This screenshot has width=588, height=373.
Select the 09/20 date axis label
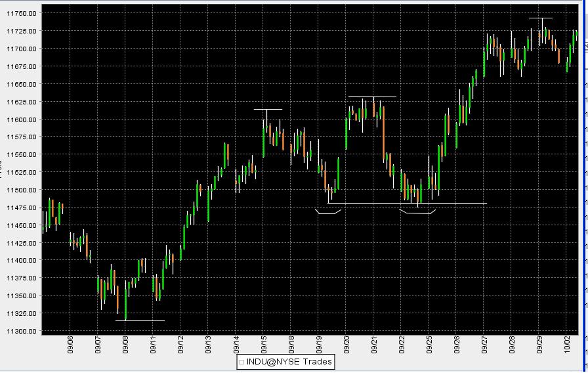point(346,345)
